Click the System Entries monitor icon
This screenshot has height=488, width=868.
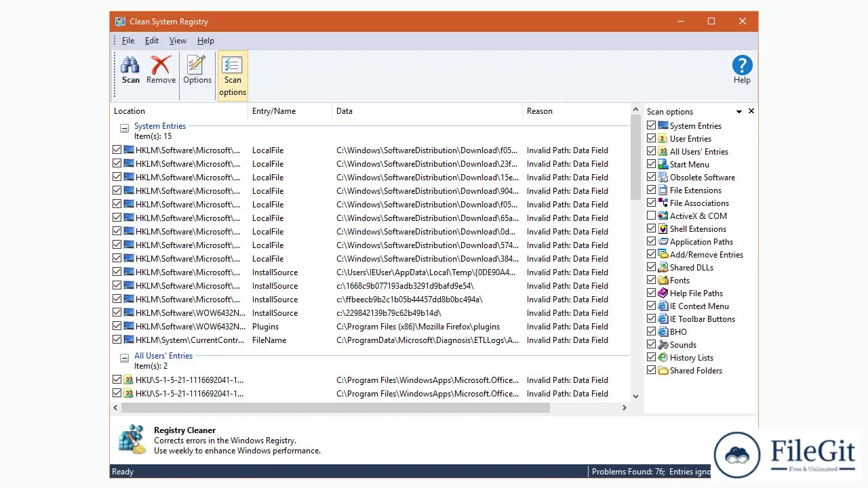point(663,125)
